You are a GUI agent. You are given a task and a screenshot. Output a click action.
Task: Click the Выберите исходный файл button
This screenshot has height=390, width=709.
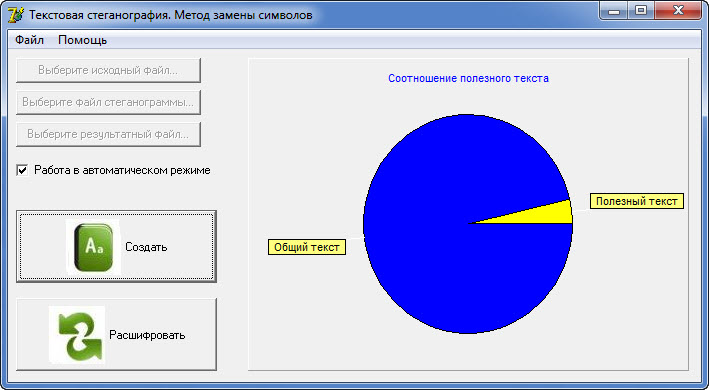[x=108, y=70]
